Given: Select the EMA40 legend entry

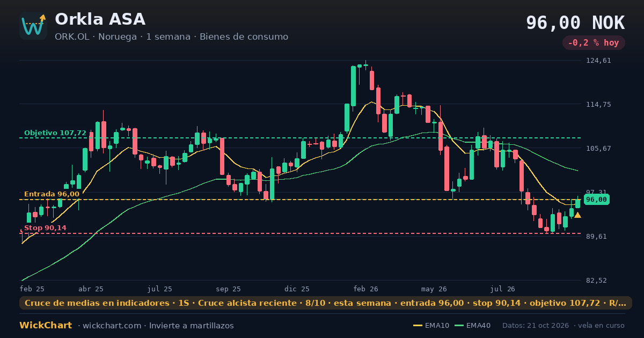Looking at the screenshot, I should [472, 326].
